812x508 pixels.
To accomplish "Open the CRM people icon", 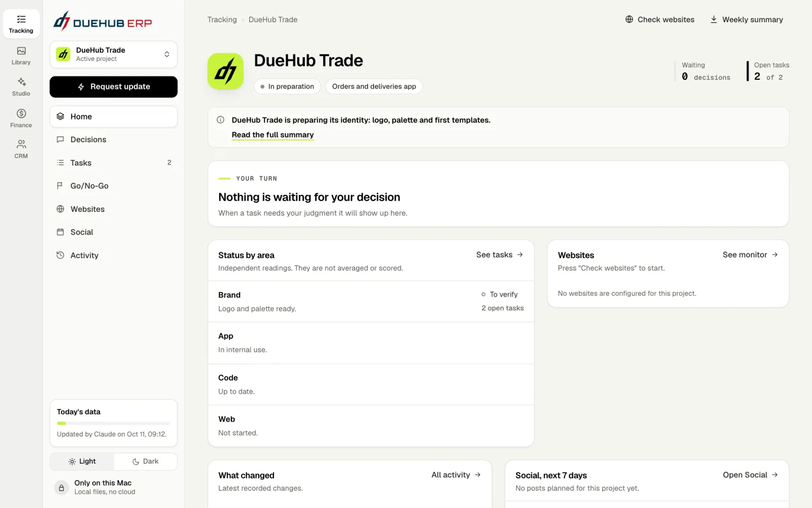I will (21, 144).
